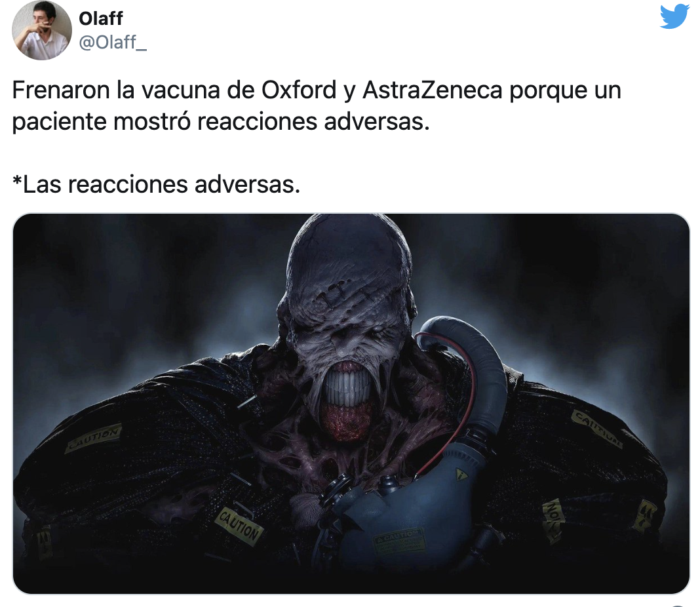The image size is (700, 607).
Task: Click the word 'AstraZeneca' in the tweet
Action: (x=433, y=90)
